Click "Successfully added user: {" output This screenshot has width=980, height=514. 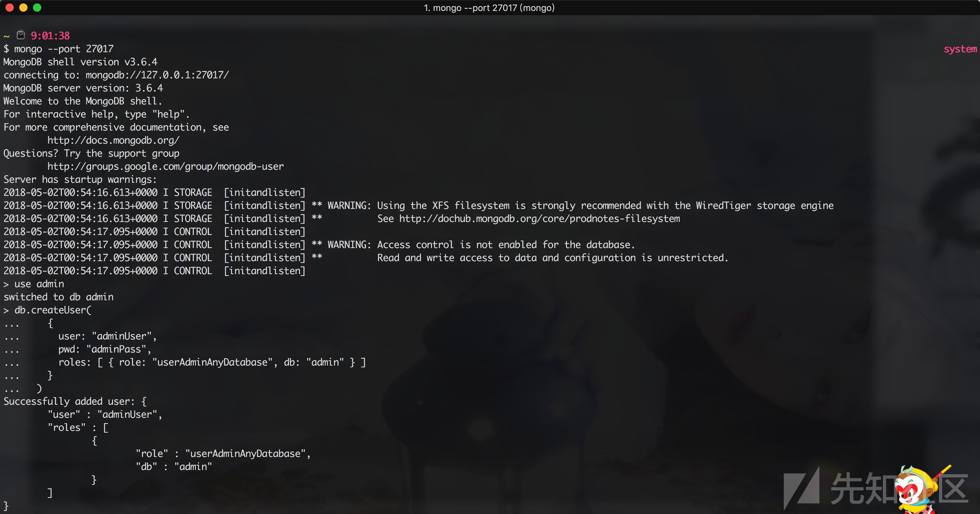[75, 401]
